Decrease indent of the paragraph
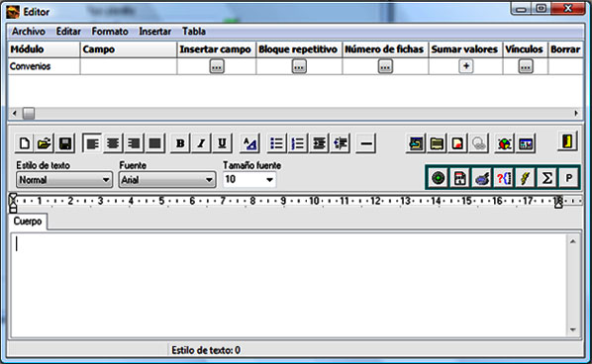This screenshot has height=364, width=592. pos(341,143)
